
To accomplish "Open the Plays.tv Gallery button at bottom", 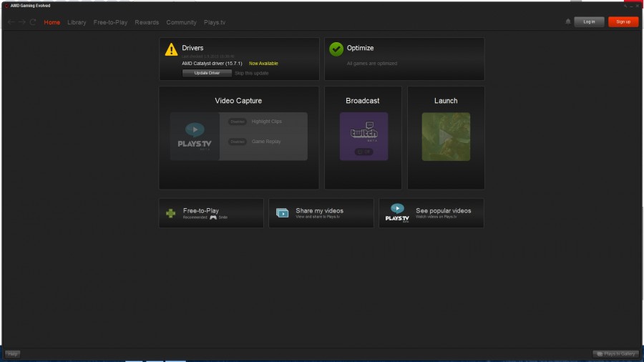I will [615, 353].
